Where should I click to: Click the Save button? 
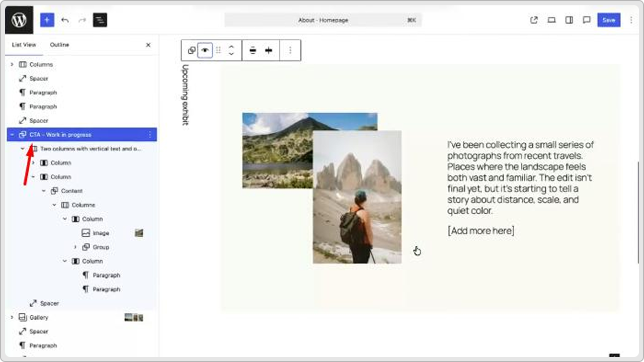[x=608, y=20]
